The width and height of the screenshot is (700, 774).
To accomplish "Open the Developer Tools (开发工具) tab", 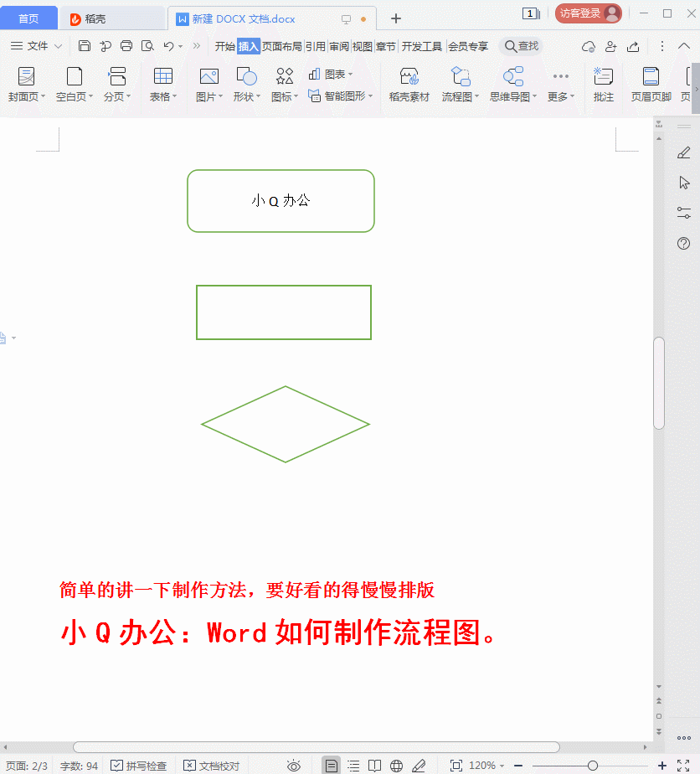I will click(x=422, y=46).
